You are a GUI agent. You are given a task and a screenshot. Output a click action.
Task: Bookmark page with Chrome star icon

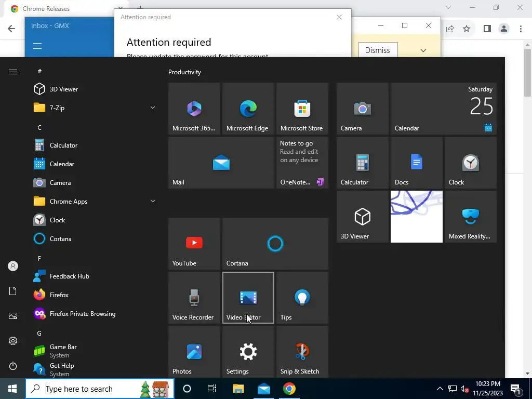coord(467,29)
